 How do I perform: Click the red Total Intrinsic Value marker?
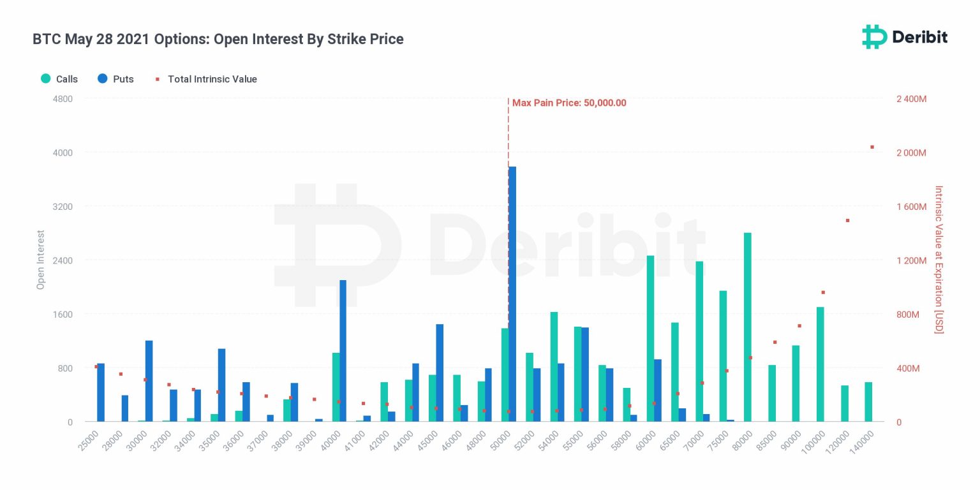coord(158,79)
